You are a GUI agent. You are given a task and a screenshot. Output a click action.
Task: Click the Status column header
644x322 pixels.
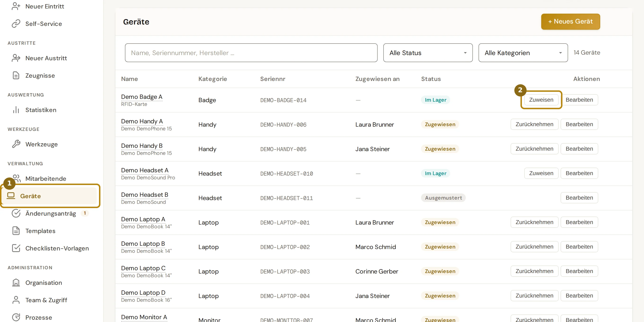[431, 79]
